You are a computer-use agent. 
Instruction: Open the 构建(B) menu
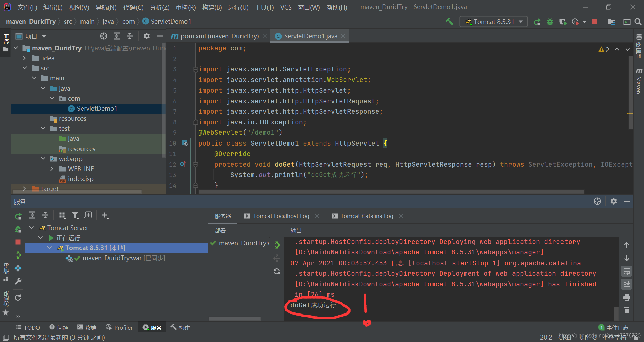tap(212, 7)
